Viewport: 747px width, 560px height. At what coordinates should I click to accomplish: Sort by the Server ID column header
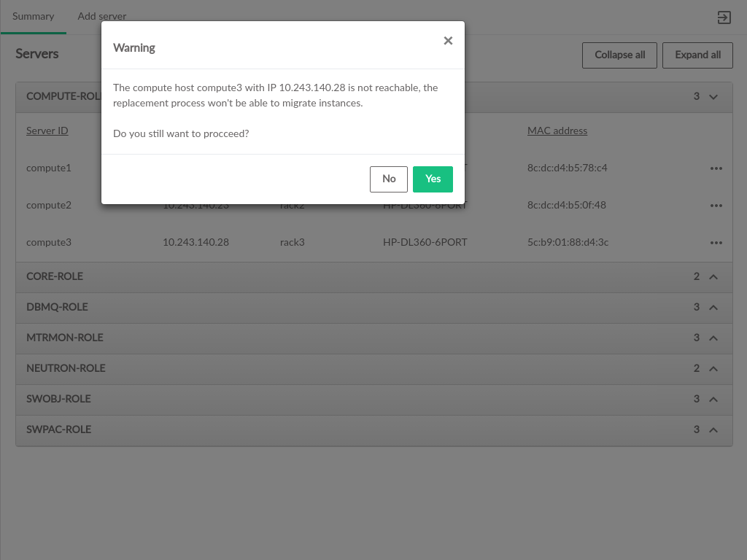(x=47, y=131)
